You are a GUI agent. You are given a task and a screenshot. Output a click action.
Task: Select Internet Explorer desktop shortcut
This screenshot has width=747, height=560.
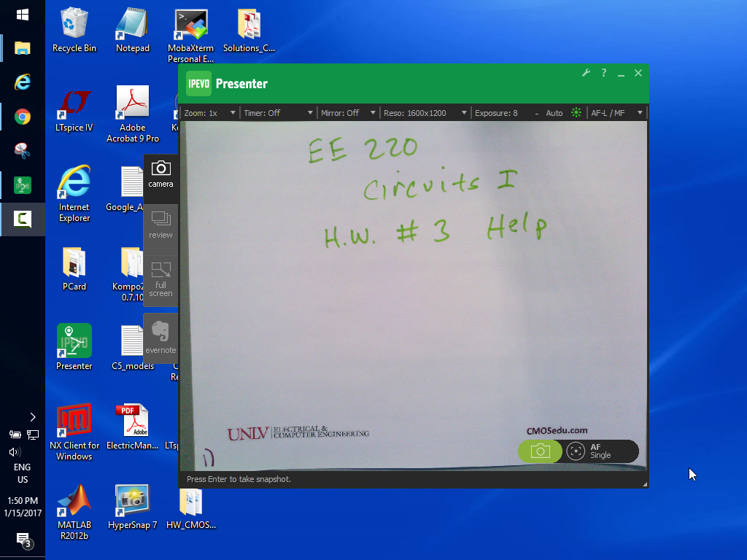coord(74,194)
